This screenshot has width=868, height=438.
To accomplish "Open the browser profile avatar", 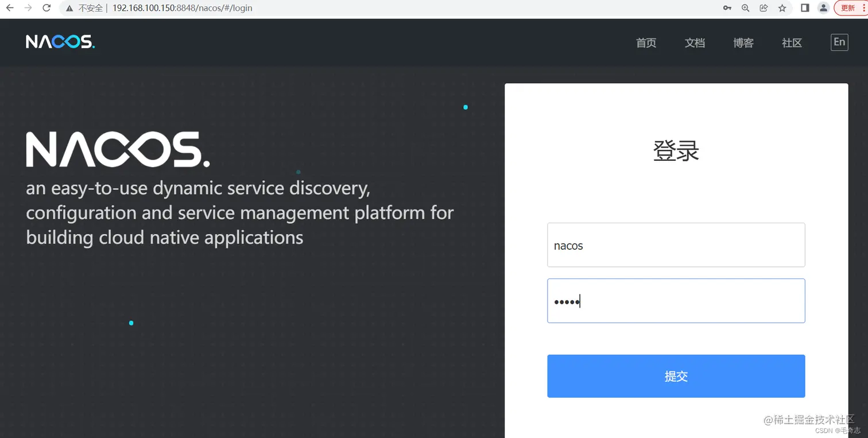I will 823,8.
